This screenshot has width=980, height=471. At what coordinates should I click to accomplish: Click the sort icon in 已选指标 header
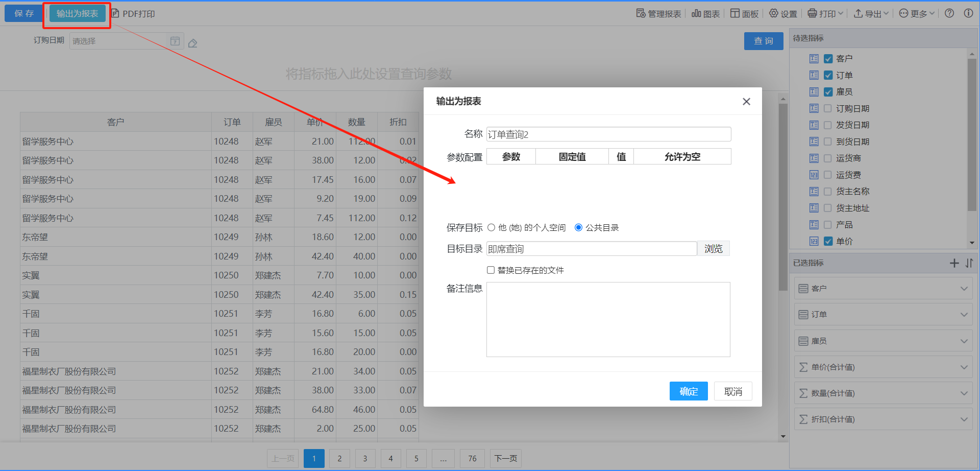click(969, 263)
